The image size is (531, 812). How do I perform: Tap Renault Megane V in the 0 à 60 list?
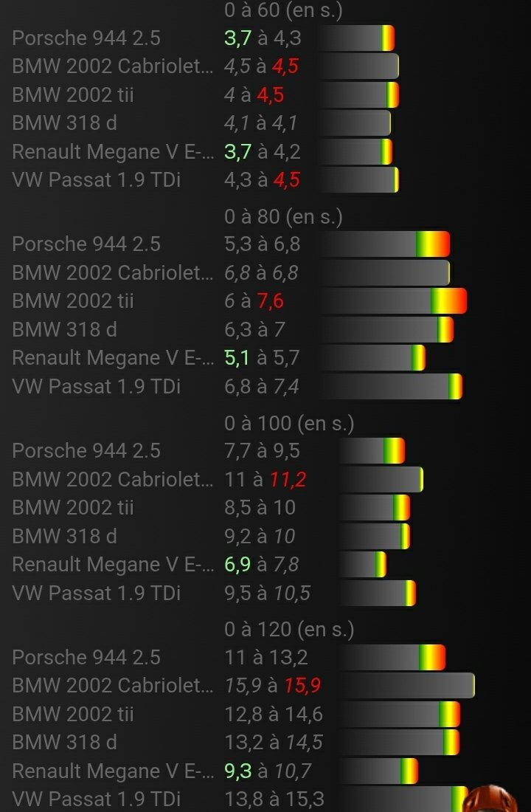tap(112, 151)
